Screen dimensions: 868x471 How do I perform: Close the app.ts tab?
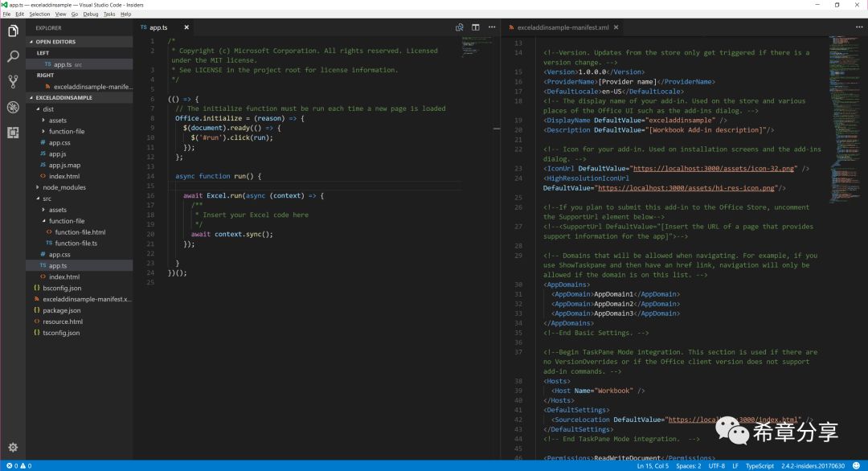click(186, 27)
